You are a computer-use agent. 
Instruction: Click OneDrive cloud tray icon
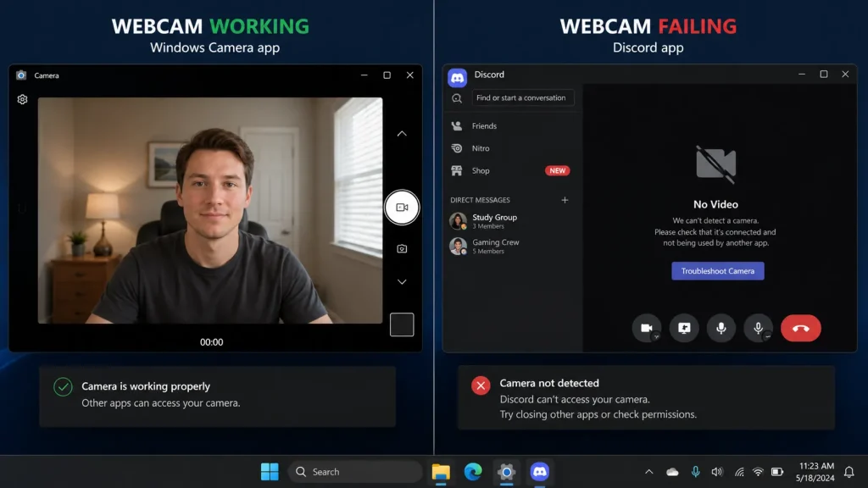672,472
